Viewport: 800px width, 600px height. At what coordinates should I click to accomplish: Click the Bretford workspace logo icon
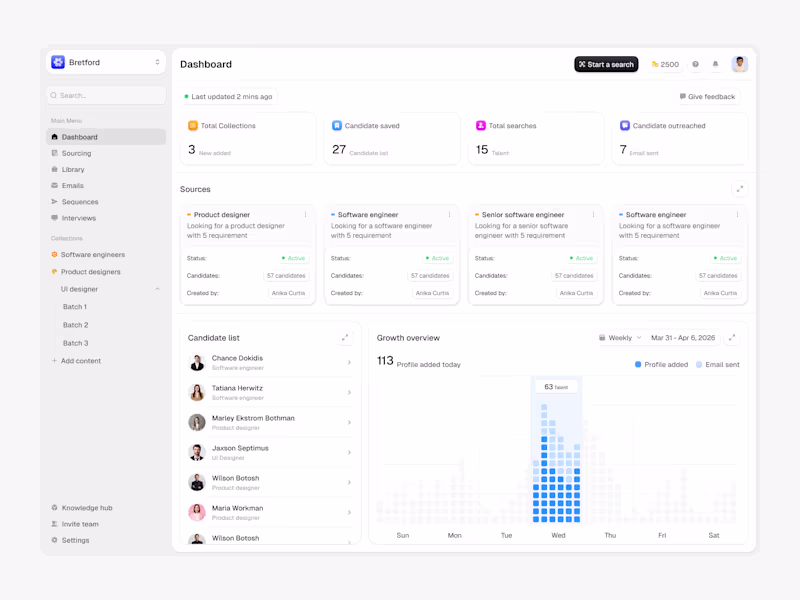click(58, 62)
